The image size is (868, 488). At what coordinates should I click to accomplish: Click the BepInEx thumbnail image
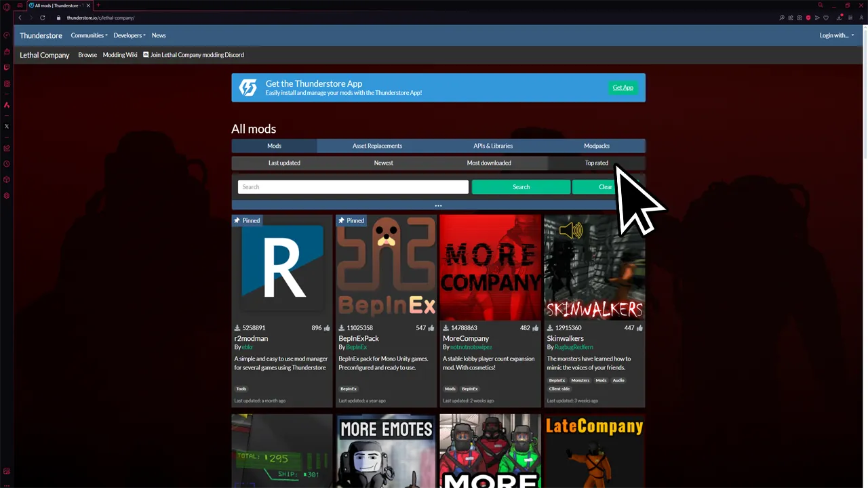pos(386,267)
